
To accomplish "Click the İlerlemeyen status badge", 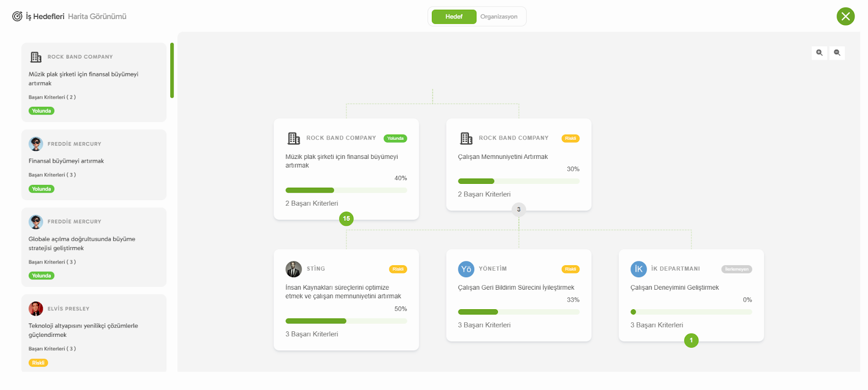I will 736,269.
